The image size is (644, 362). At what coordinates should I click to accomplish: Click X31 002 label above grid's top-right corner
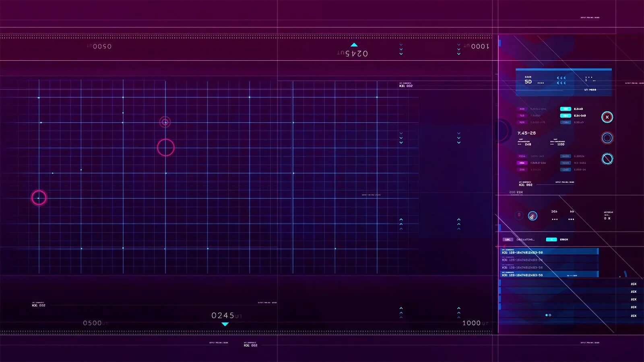[x=406, y=86]
